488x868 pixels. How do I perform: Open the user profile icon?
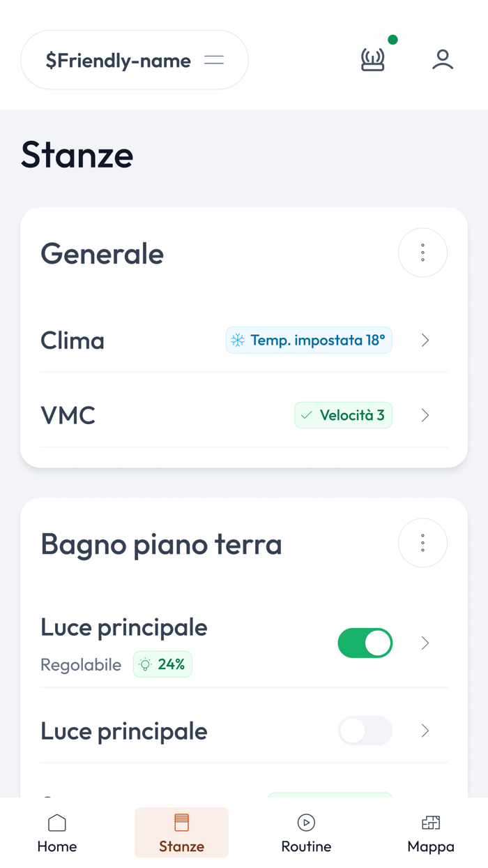pyautogui.click(x=442, y=60)
